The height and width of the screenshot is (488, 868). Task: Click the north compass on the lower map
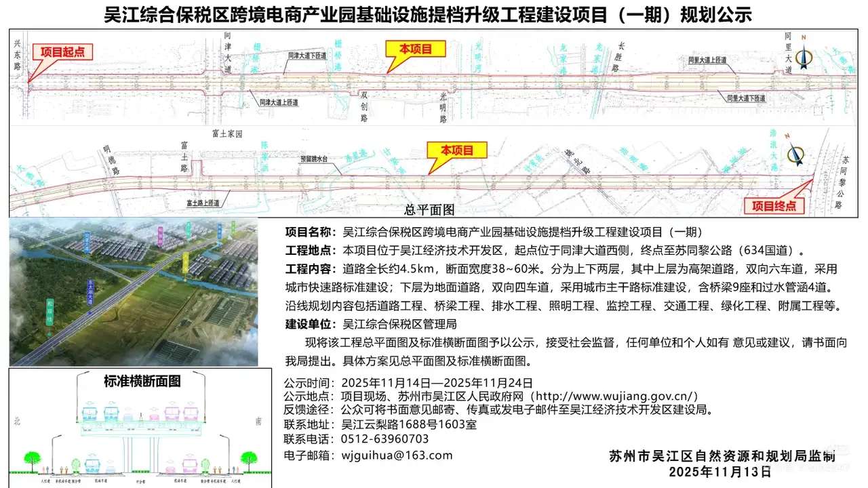791,153
